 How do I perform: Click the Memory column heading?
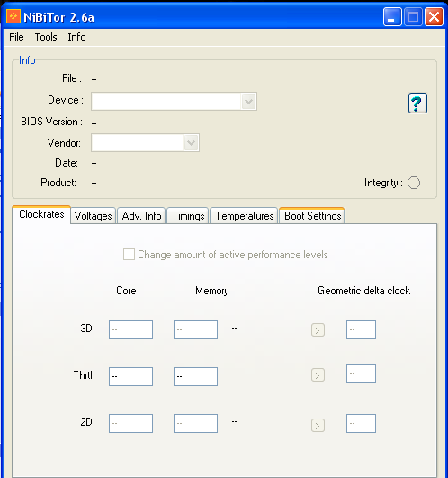pos(212,291)
